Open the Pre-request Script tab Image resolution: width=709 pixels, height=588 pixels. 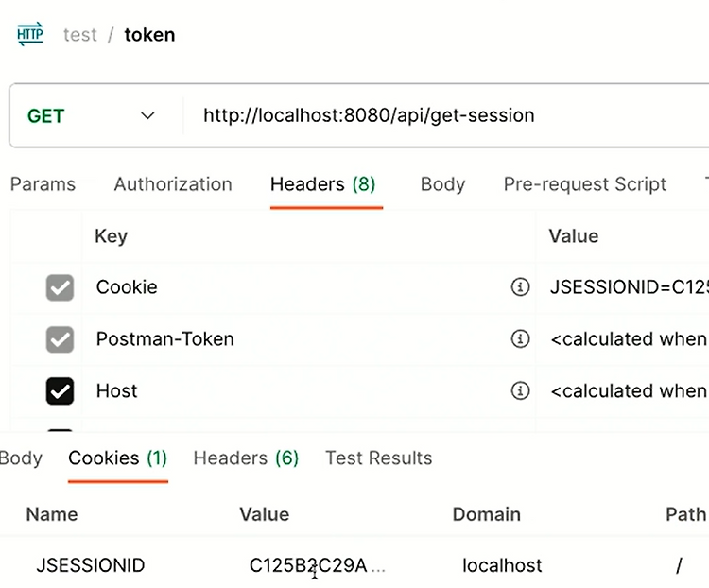pyautogui.click(x=584, y=184)
